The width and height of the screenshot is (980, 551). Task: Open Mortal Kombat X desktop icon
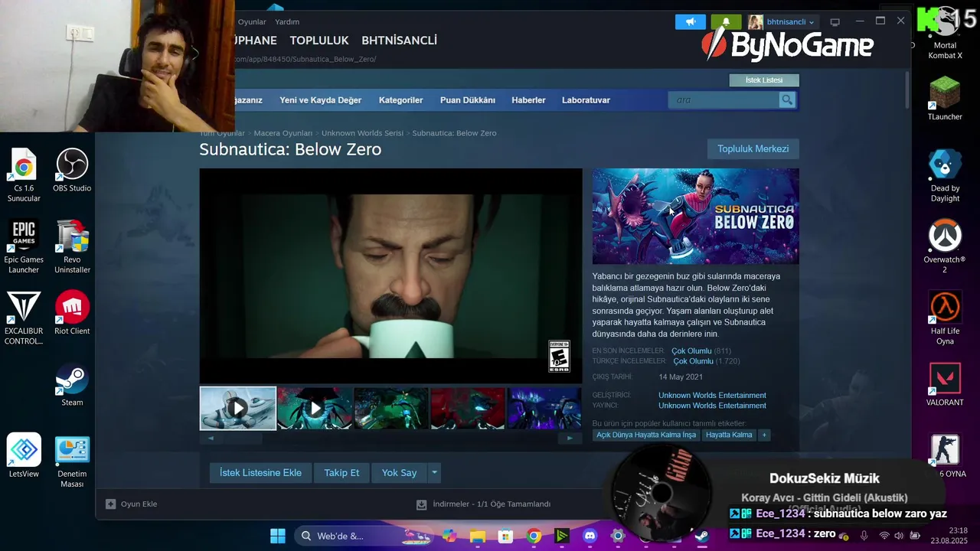(x=945, y=34)
